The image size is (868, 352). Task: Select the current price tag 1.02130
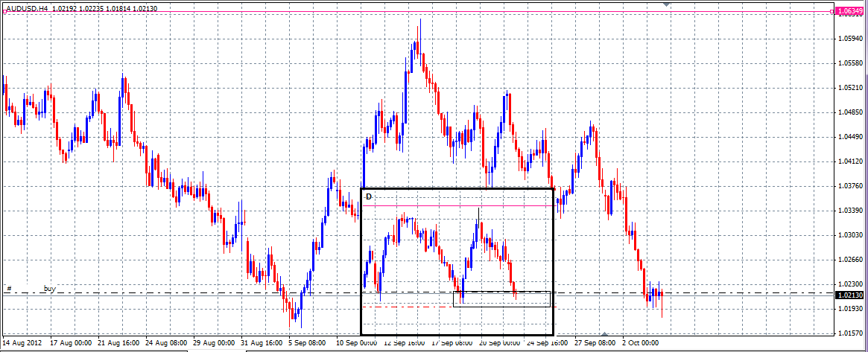click(850, 295)
